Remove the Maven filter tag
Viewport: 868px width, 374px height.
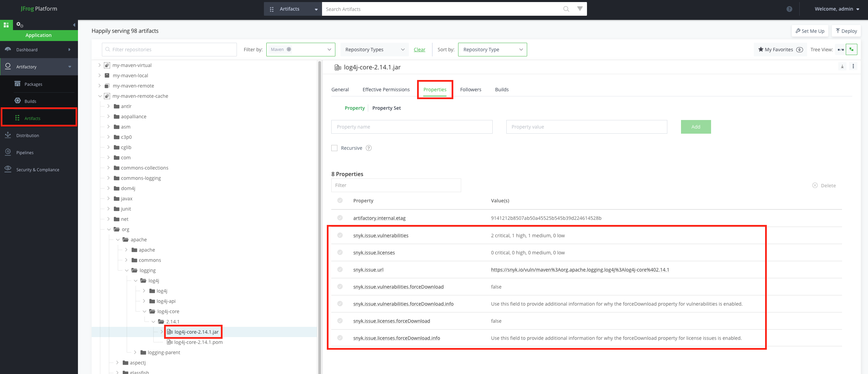[289, 49]
